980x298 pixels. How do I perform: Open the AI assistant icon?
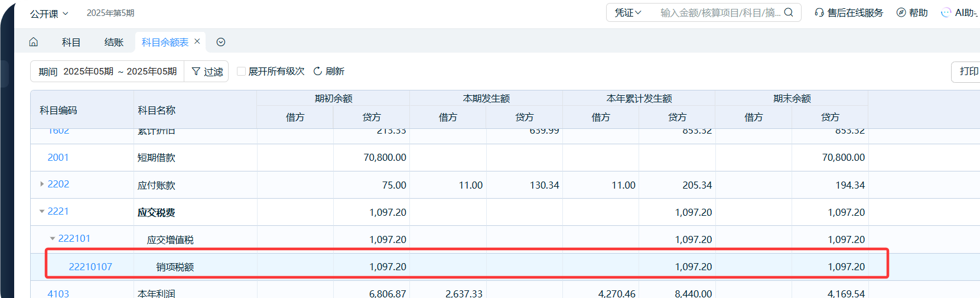(946, 12)
